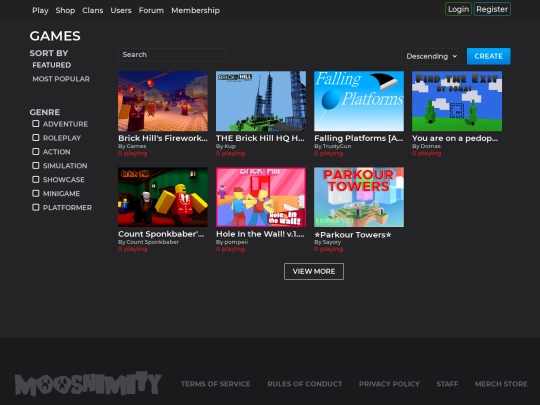Open the Hole In the Wall thumbnail
This screenshot has height=405, width=540.
click(x=261, y=197)
